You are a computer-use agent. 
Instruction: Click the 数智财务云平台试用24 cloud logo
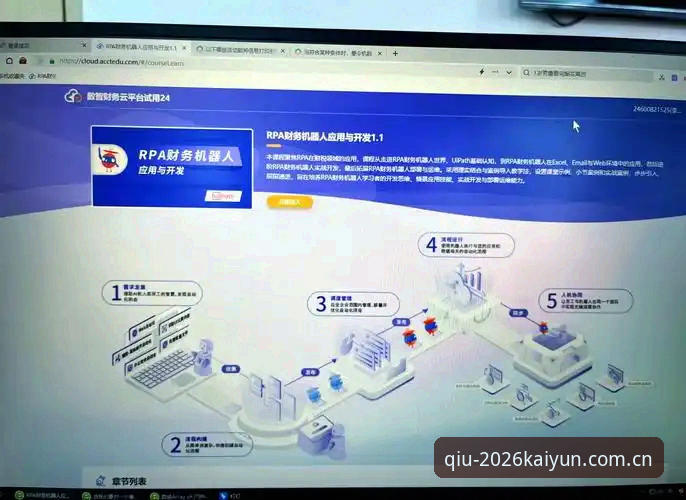pyautogui.click(x=73, y=96)
